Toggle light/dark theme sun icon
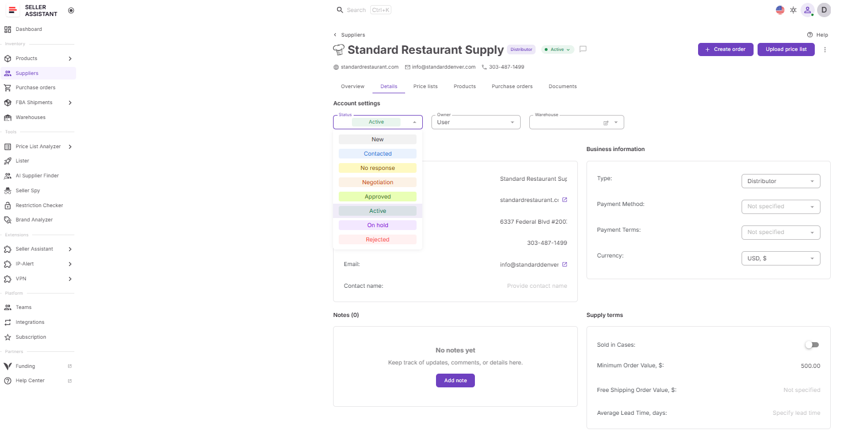 tap(793, 10)
